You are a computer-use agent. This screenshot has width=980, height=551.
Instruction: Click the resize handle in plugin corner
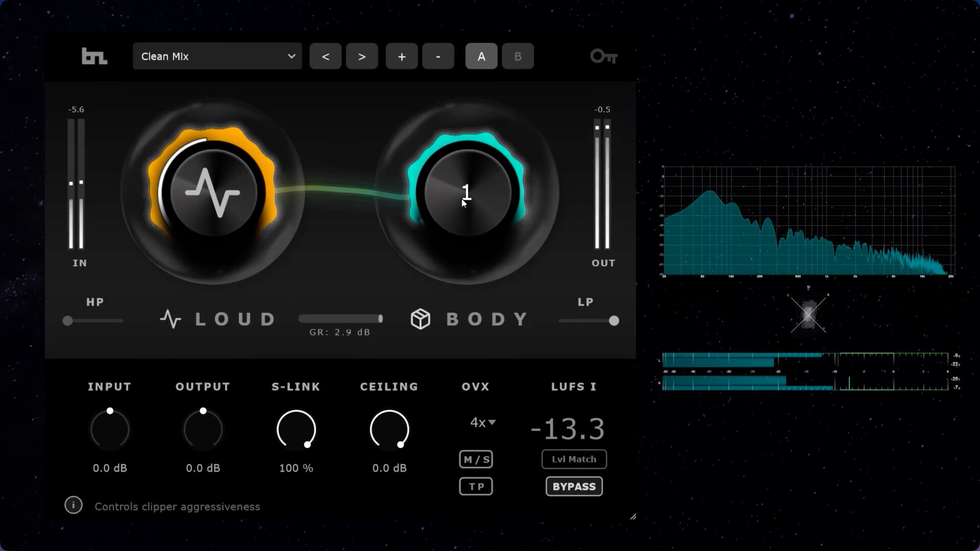[632, 517]
